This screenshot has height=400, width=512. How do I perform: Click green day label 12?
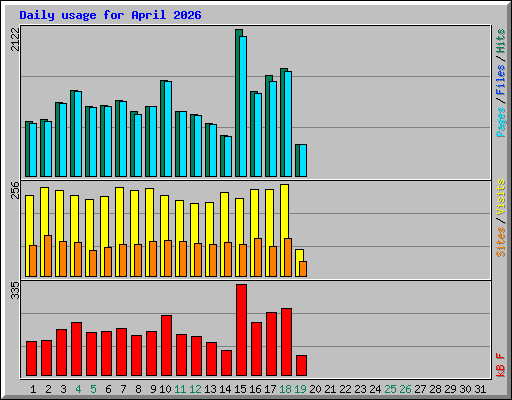[x=195, y=389]
